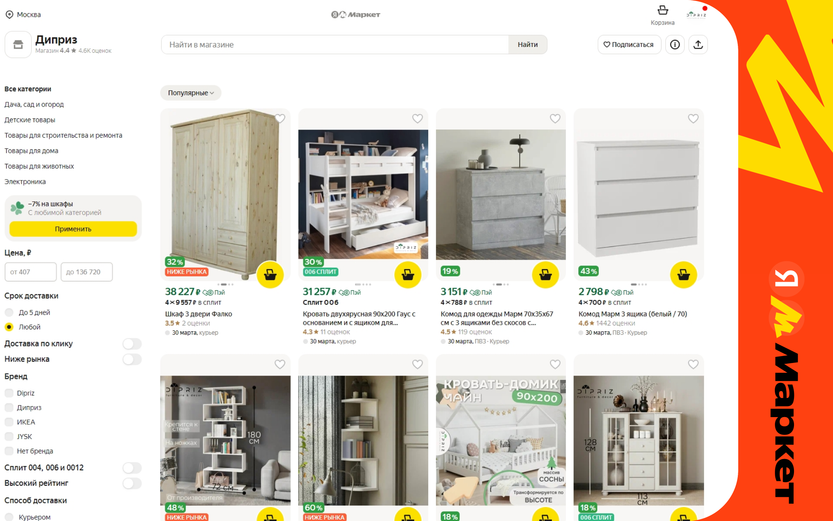Open the Товары для дома category
Viewport: 833px width, 521px height.
(x=31, y=151)
